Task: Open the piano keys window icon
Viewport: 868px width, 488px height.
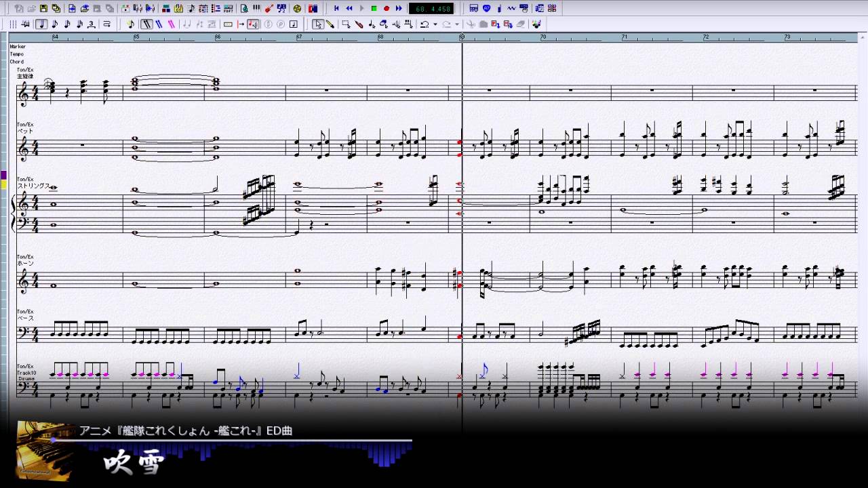Action: 256,9
